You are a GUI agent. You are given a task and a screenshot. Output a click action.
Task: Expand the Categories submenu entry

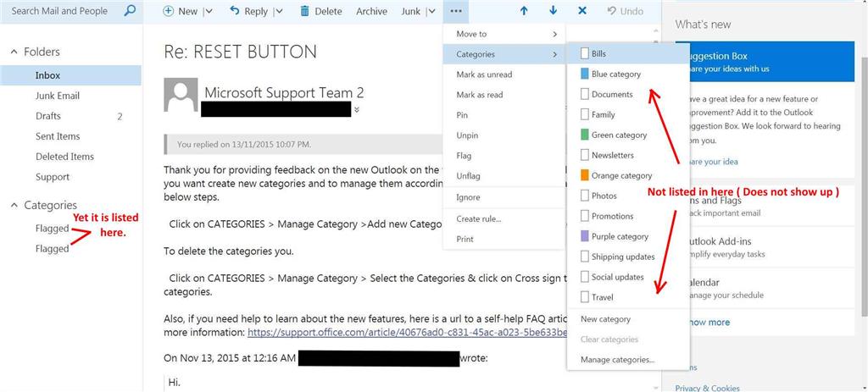[x=504, y=54]
